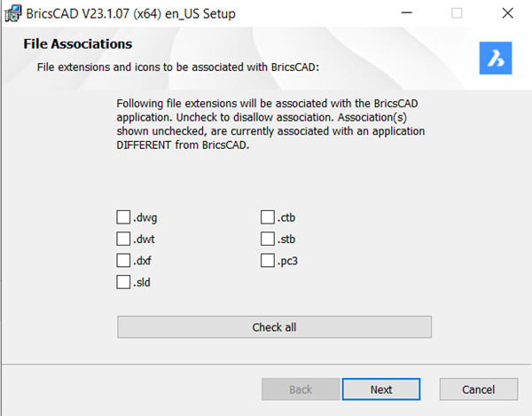
Task: Click the 'File extensions and icons' subtitle
Action: [x=177, y=67]
